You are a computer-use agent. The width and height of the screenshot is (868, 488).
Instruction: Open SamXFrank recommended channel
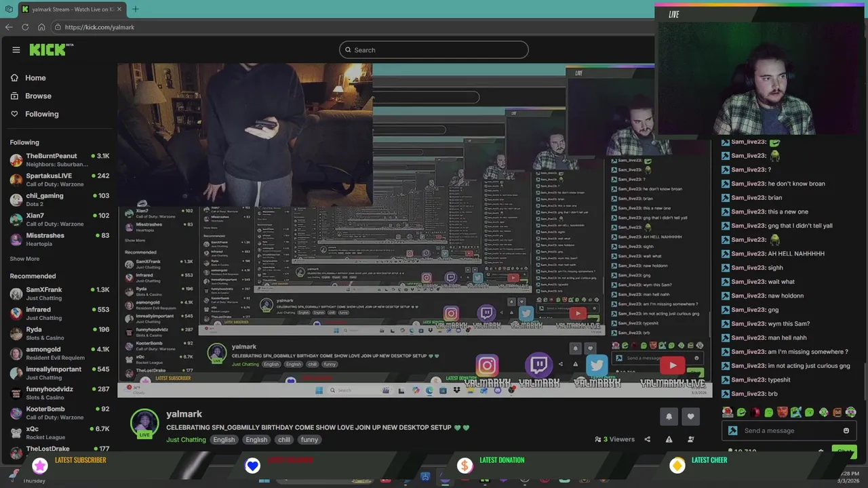[59, 293]
